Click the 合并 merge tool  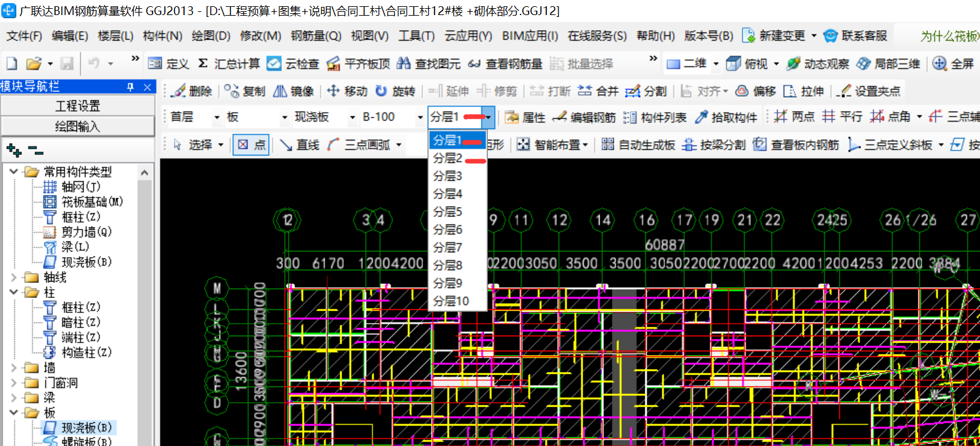598,91
